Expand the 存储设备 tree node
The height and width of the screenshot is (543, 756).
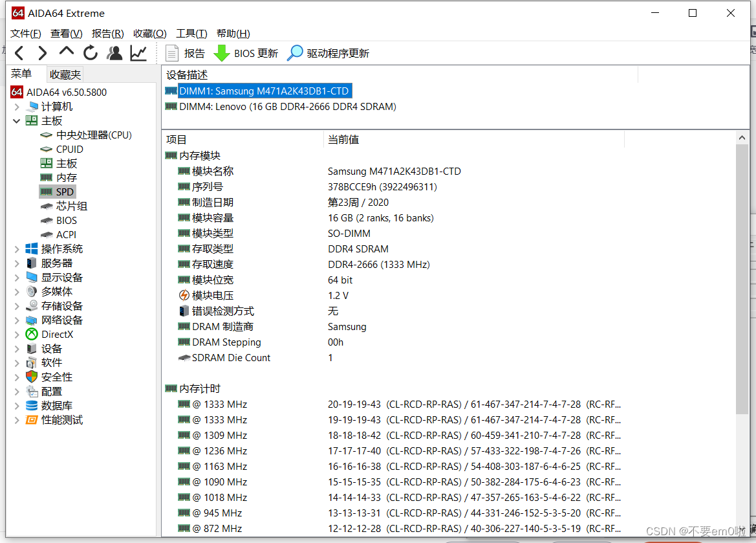pos(17,306)
